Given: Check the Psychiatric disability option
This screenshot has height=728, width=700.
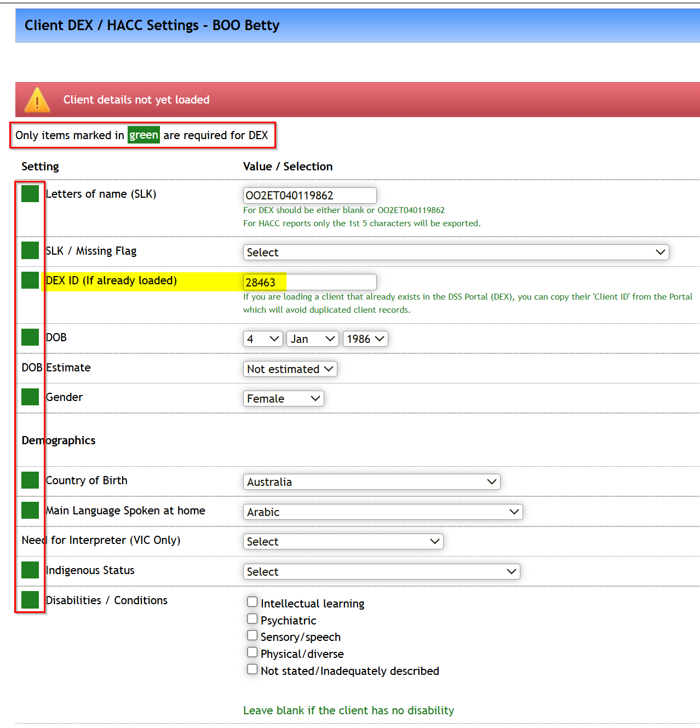Looking at the screenshot, I should pyautogui.click(x=252, y=618).
